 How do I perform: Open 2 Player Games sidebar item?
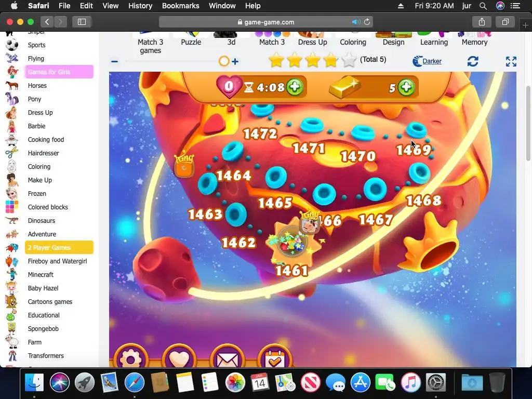[x=59, y=247]
